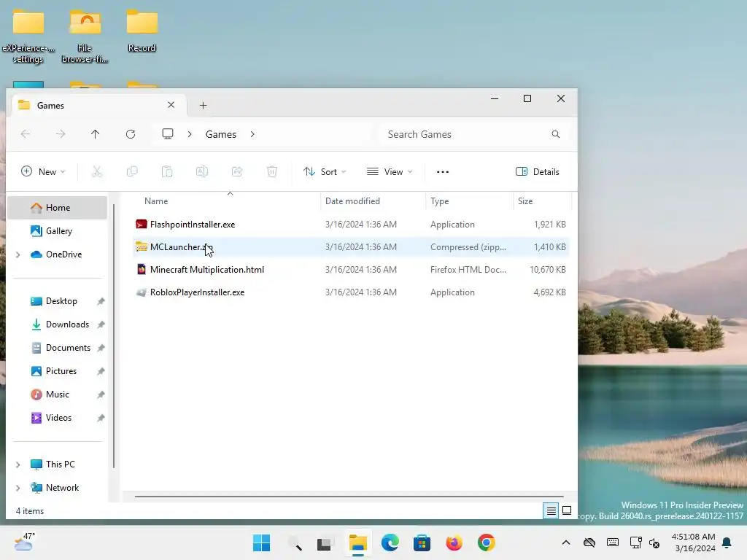Expand OneDrive in navigation pane
Screen dimensions: 747x560
coord(18,254)
